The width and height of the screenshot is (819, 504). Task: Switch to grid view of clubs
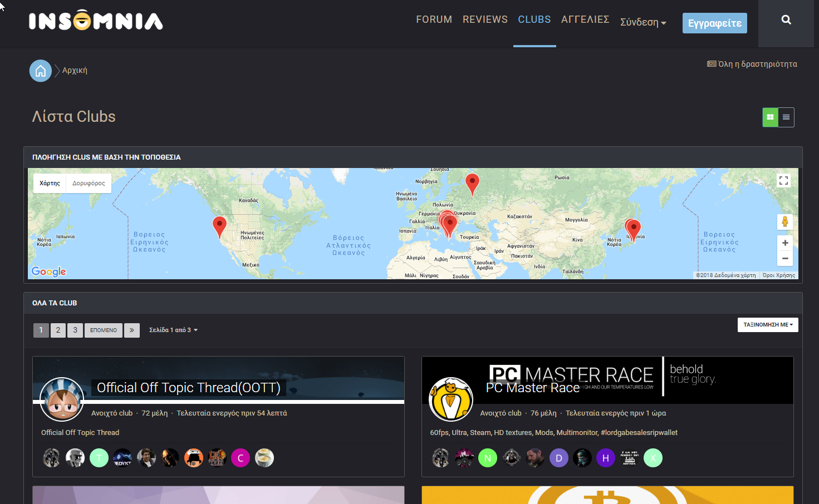click(x=770, y=117)
